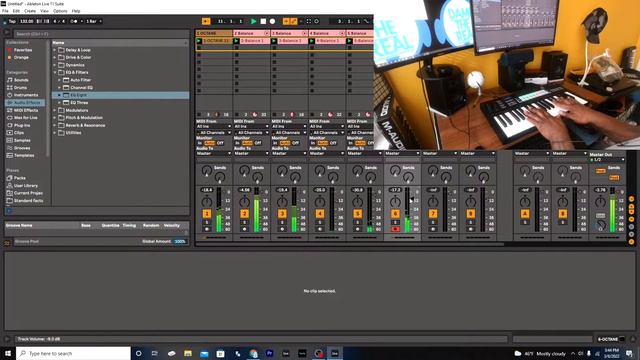Collapse the EQ & Filters folder
This screenshot has height=360, width=640.
(55, 72)
